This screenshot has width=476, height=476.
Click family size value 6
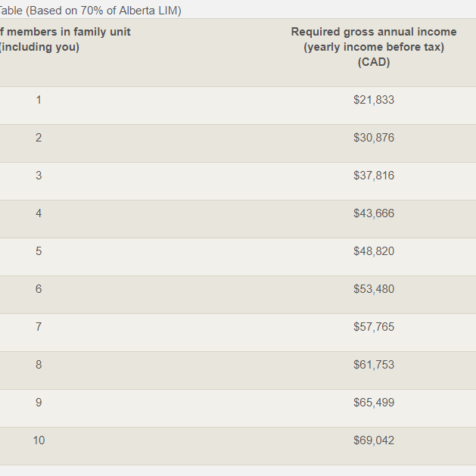39,289
